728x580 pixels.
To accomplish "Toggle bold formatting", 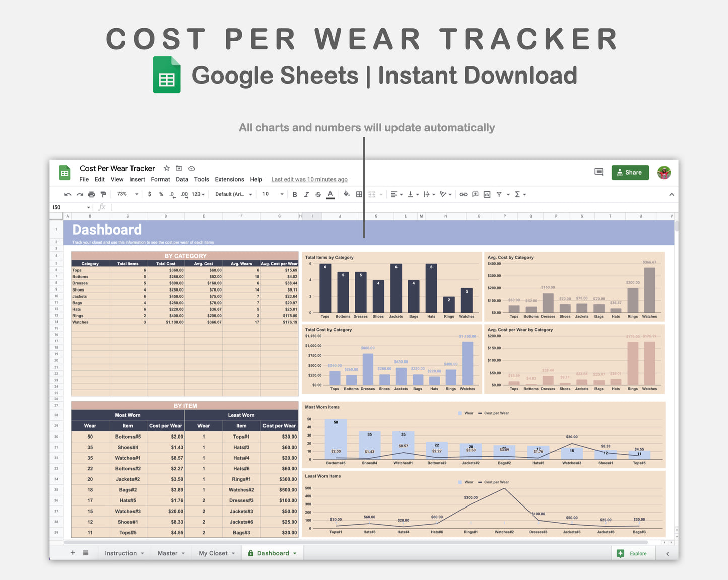I will point(295,194).
